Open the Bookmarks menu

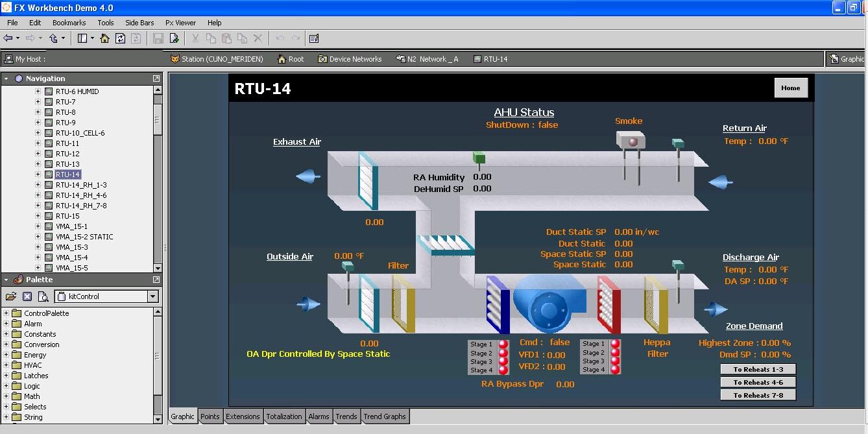pos(69,22)
